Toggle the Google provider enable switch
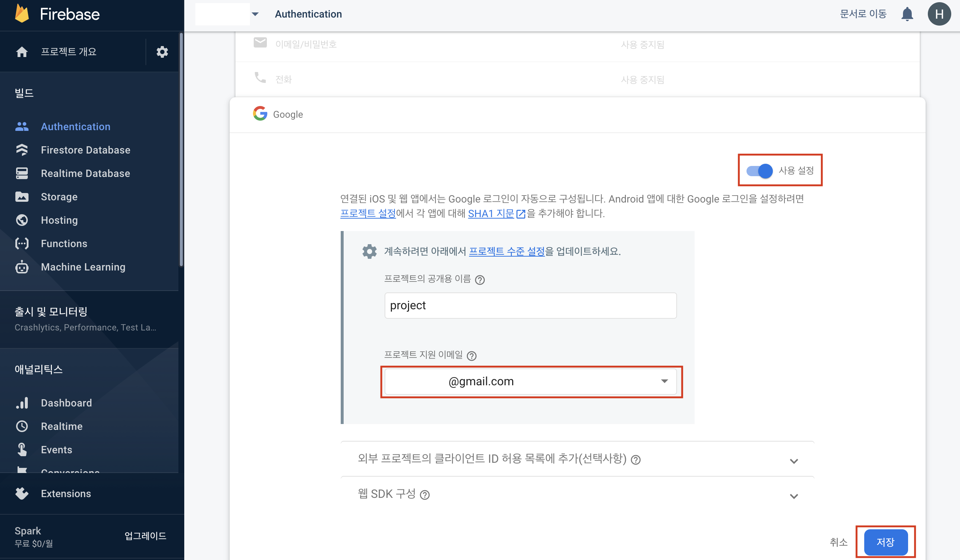The height and width of the screenshot is (560, 960). tap(759, 171)
